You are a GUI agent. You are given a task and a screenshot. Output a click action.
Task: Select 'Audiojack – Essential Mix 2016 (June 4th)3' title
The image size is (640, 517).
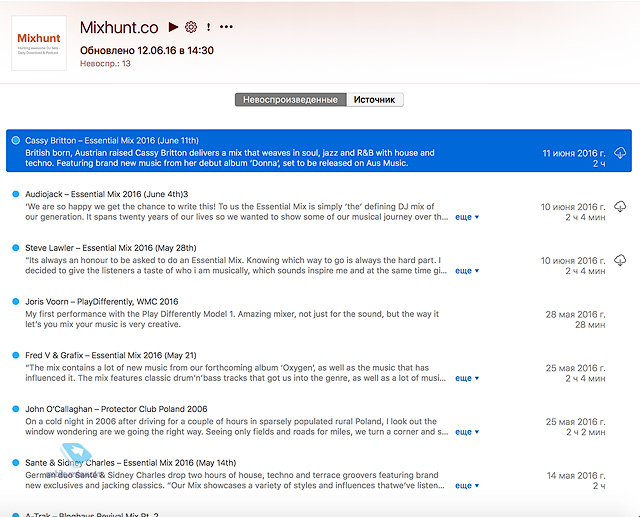pos(107,194)
